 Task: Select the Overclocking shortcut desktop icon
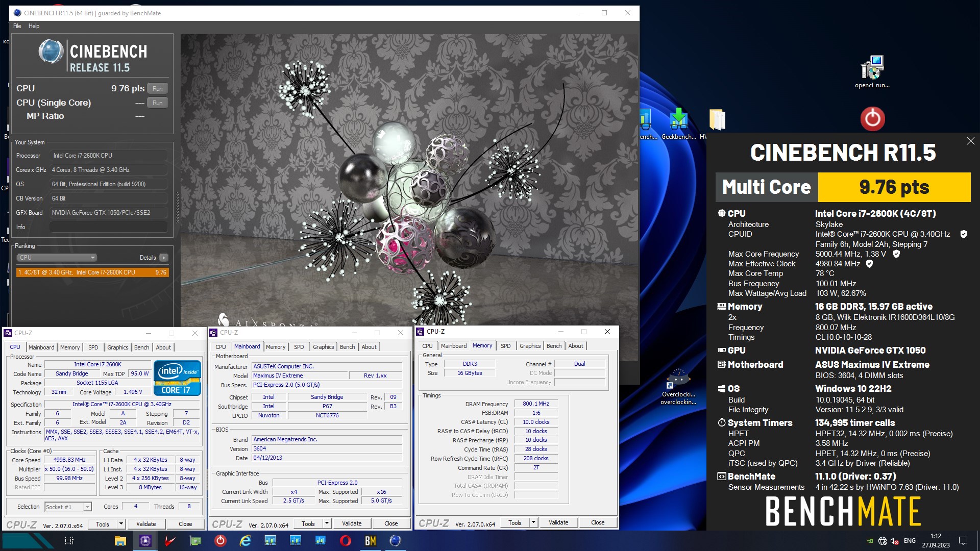pos(678,387)
